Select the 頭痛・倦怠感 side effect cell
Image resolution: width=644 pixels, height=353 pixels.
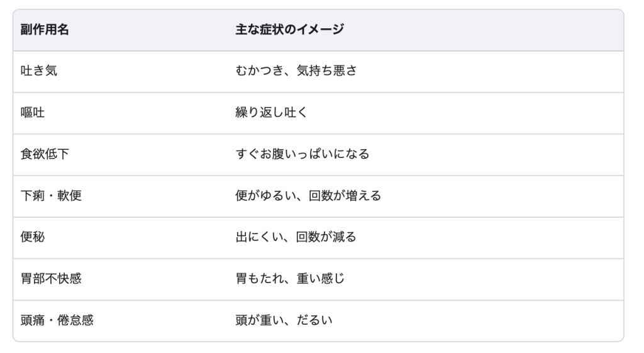pyautogui.click(x=57, y=321)
